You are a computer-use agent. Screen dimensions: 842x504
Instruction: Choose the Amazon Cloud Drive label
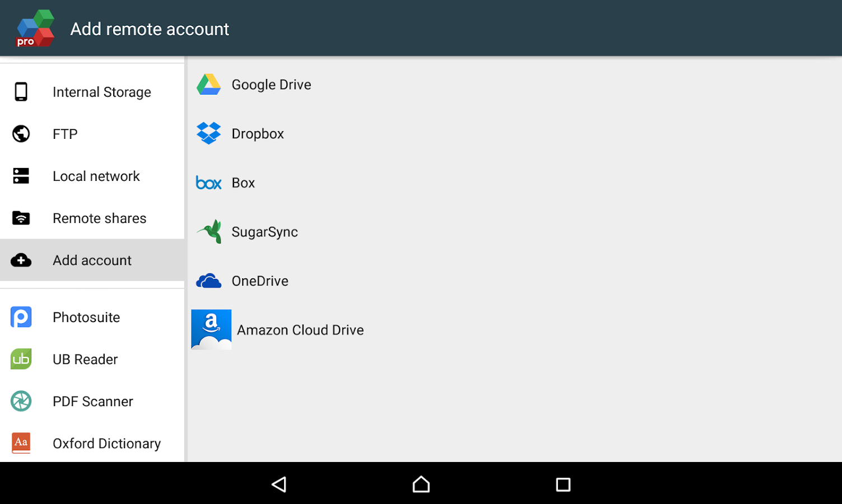click(x=300, y=330)
